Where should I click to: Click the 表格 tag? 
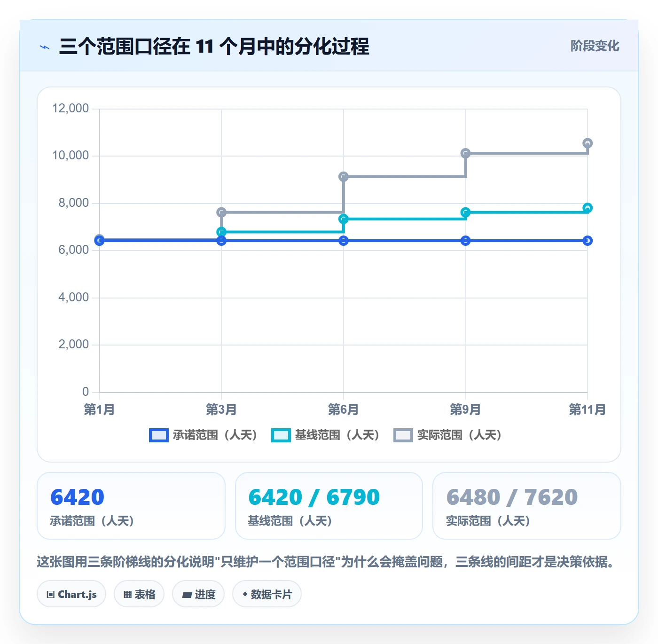(139, 594)
